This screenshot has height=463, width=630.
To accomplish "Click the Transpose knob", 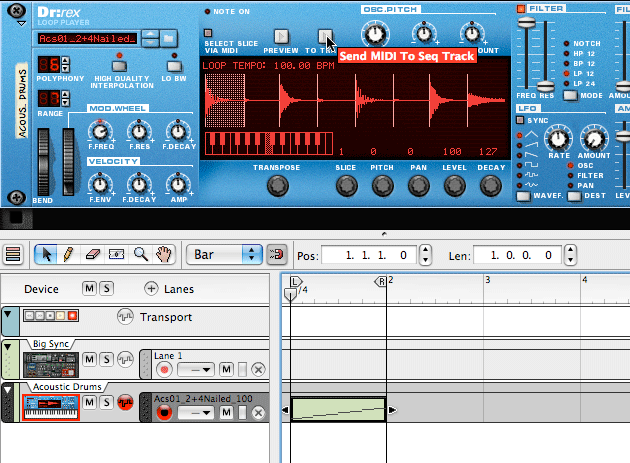I will [278, 186].
